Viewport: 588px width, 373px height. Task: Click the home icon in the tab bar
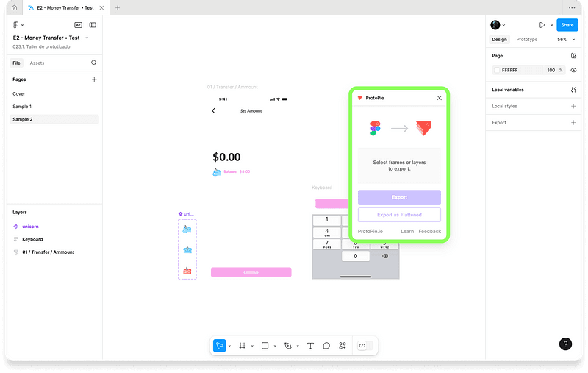tap(14, 7)
